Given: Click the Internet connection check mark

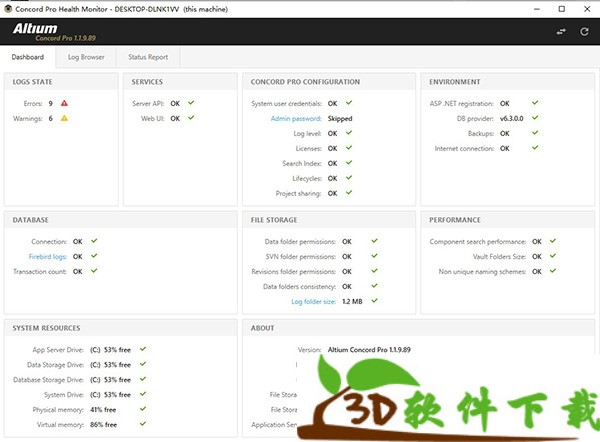Looking at the screenshot, I should point(535,148).
